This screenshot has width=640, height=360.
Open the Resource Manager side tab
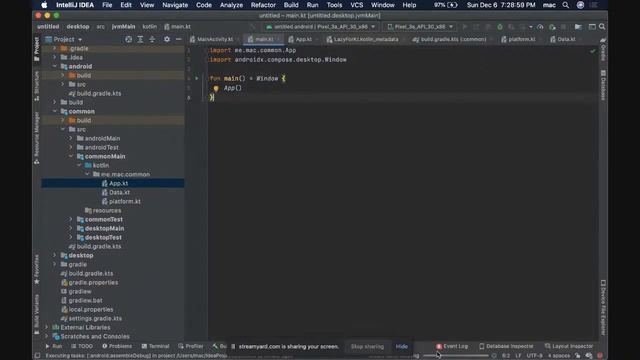(x=37, y=138)
